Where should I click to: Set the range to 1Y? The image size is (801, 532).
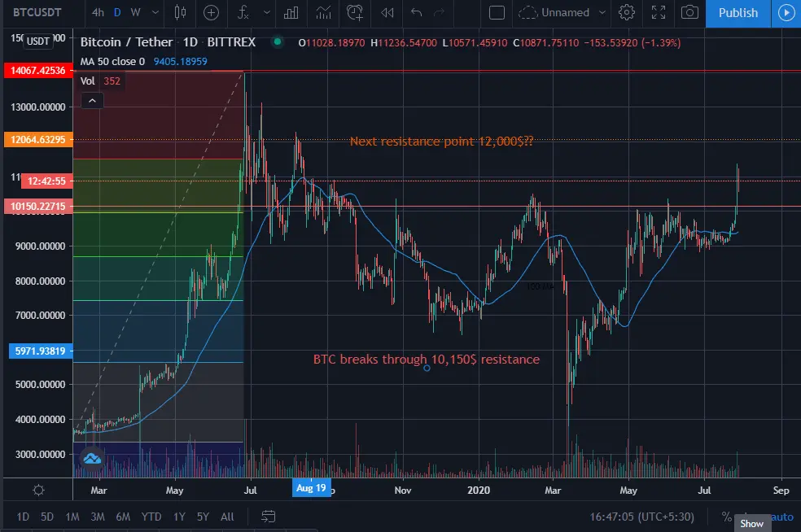click(x=179, y=517)
